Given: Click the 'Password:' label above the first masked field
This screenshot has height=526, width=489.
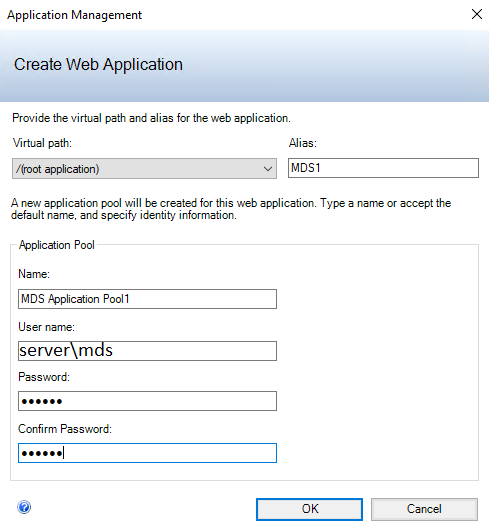Looking at the screenshot, I should click(44, 377).
